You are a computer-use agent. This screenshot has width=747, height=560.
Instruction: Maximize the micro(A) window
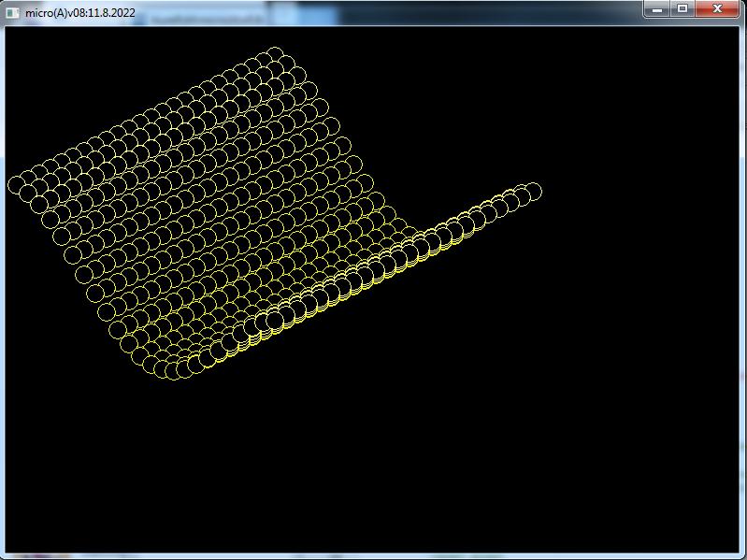(682, 8)
